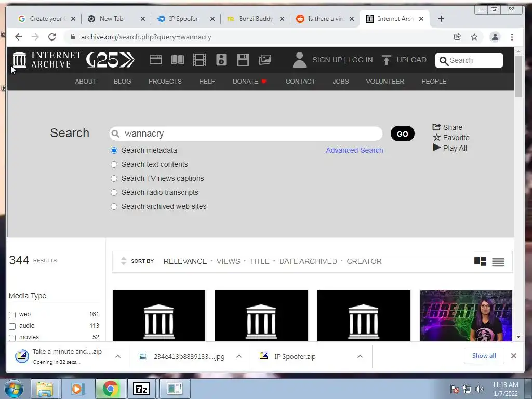Select Search text contents option
Image resolution: width=532 pixels, height=399 pixels.
pos(114,164)
